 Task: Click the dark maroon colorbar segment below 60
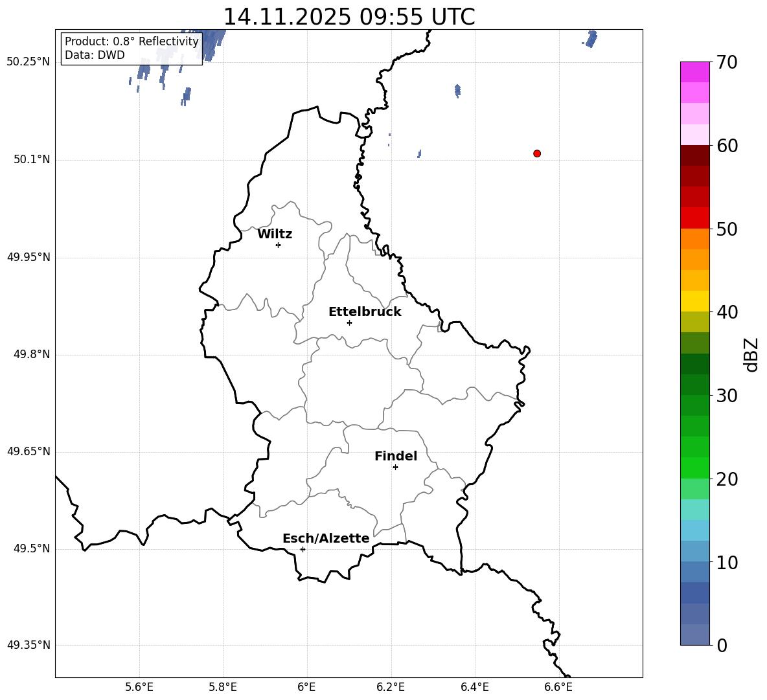694,155
